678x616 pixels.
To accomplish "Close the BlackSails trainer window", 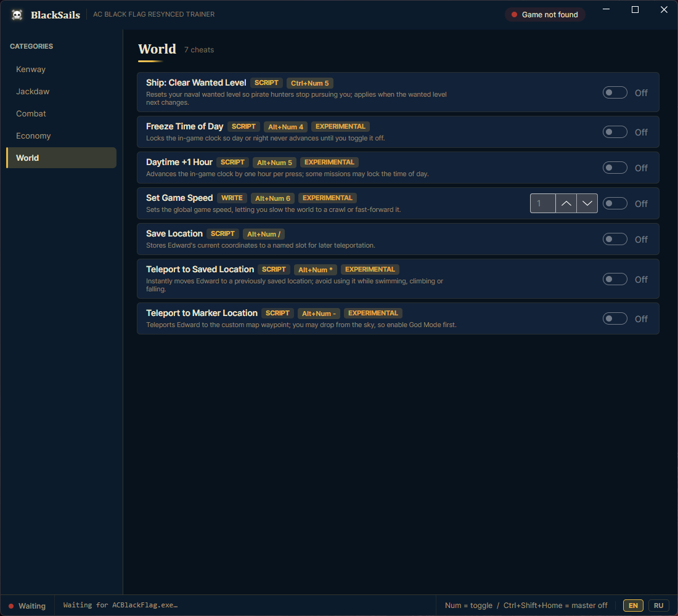I will point(664,9).
